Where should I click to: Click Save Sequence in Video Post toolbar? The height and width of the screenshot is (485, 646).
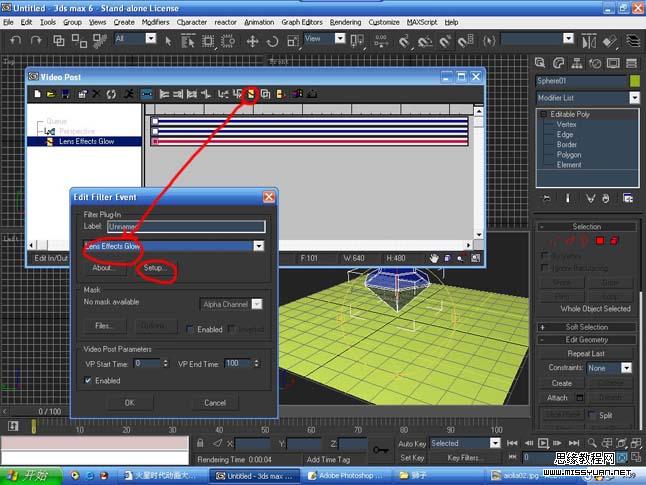pos(65,94)
